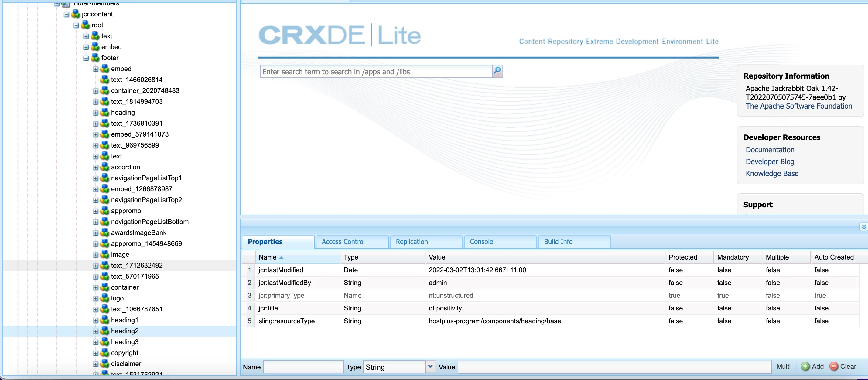This screenshot has height=380, width=868.
Task: Expand the heading2 tree node
Action: click(96, 331)
